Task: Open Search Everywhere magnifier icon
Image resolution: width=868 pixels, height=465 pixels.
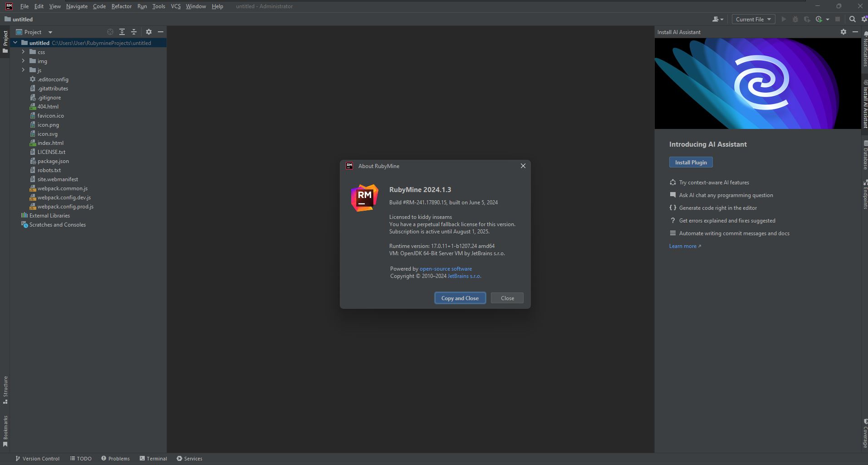Action: tap(852, 19)
